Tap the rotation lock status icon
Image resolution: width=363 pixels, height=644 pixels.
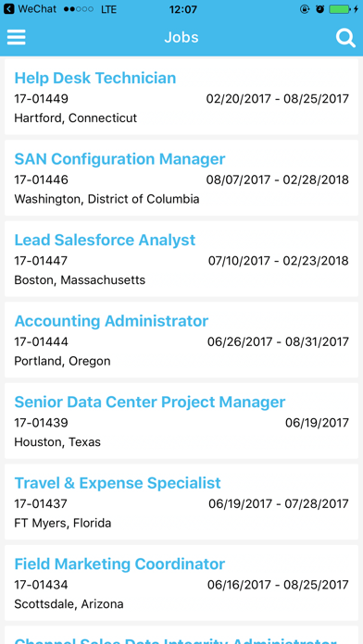[305, 9]
